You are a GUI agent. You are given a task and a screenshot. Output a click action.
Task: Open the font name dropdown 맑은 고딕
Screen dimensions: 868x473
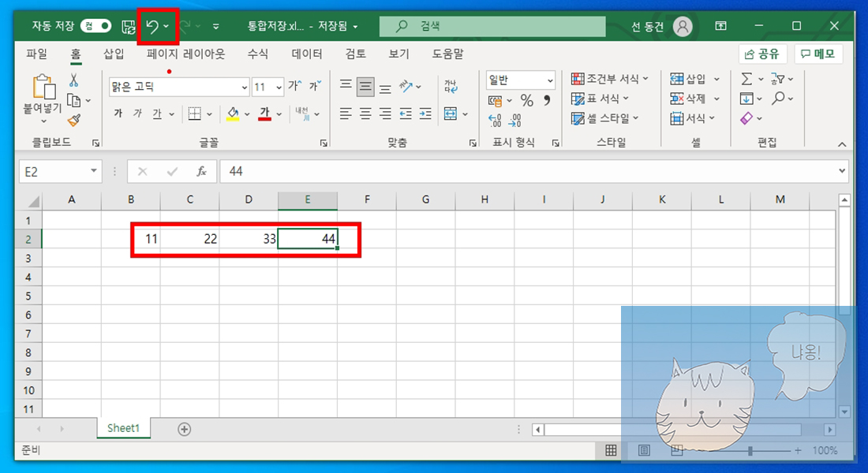[x=244, y=88]
